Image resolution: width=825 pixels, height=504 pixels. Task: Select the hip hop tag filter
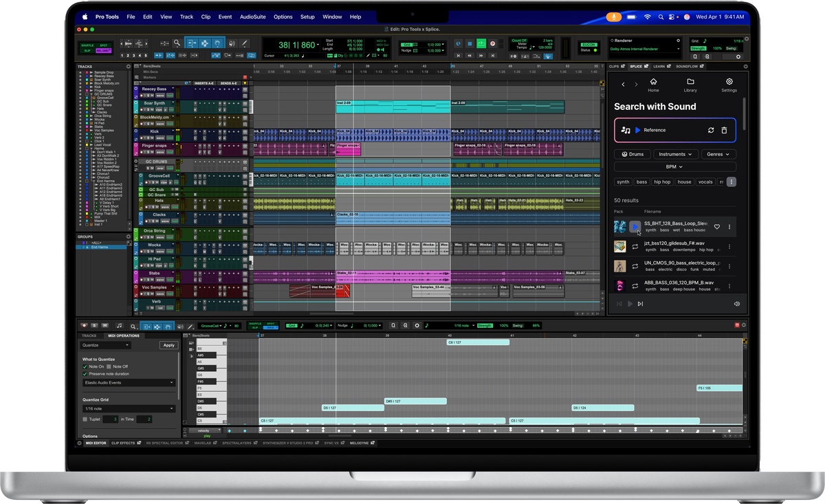(662, 182)
